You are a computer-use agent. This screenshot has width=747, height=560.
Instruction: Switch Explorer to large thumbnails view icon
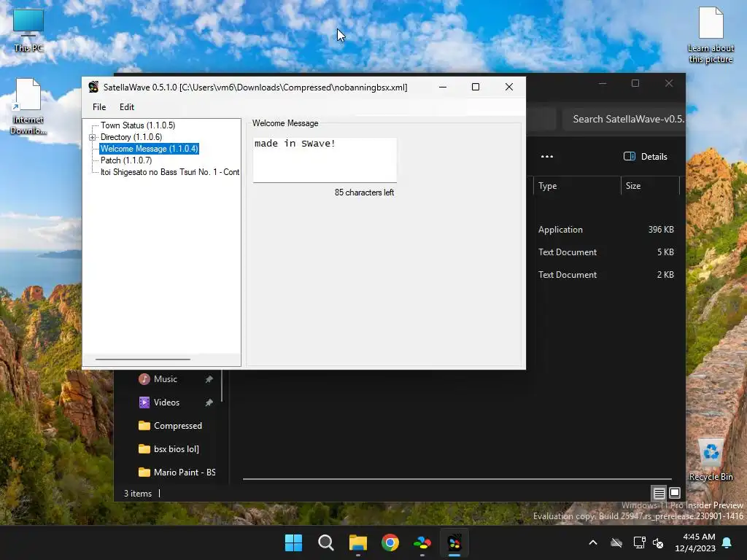click(x=675, y=493)
